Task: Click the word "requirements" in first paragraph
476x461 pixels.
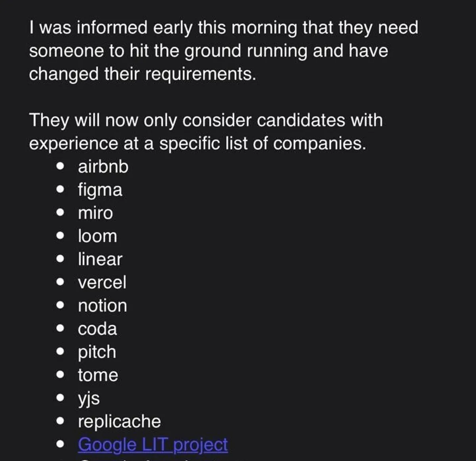Action: [200, 74]
